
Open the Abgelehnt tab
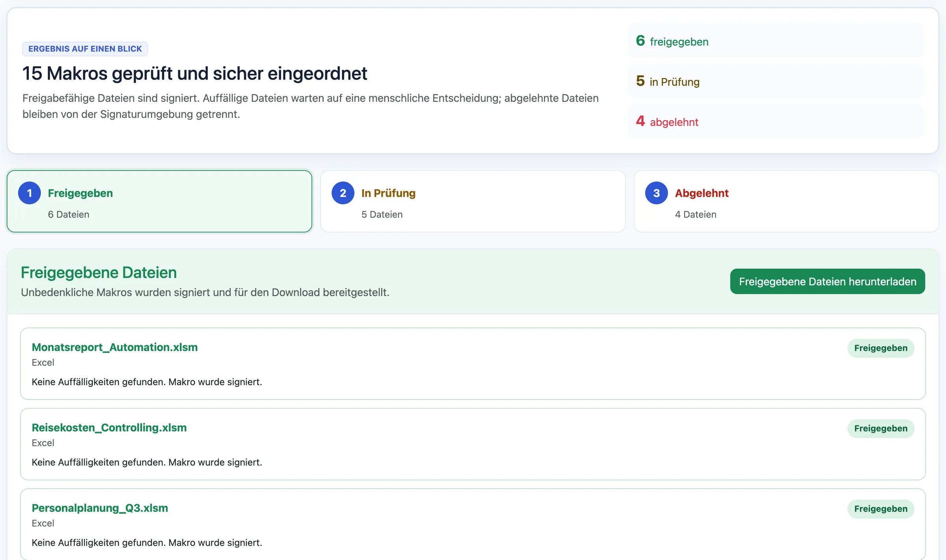(786, 201)
